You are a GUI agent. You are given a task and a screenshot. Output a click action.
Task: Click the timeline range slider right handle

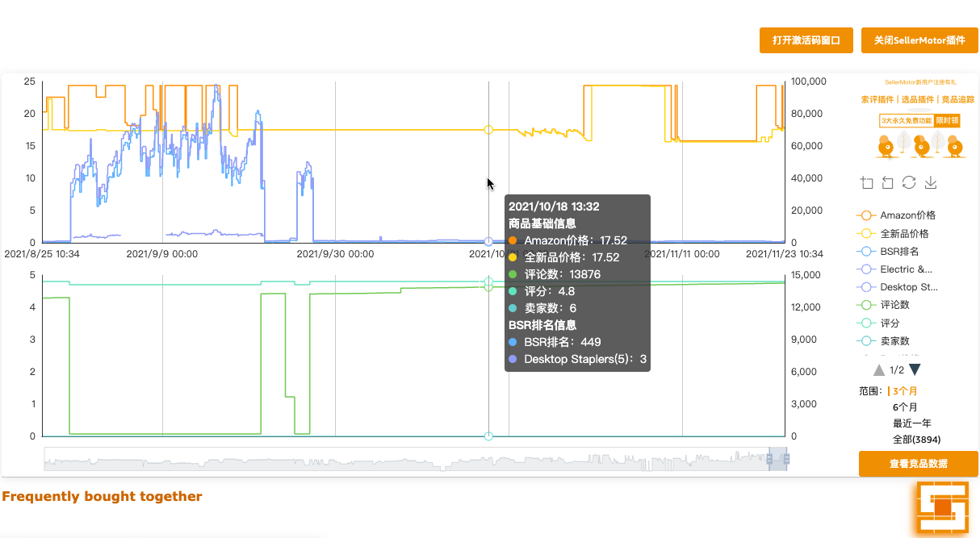click(786, 459)
